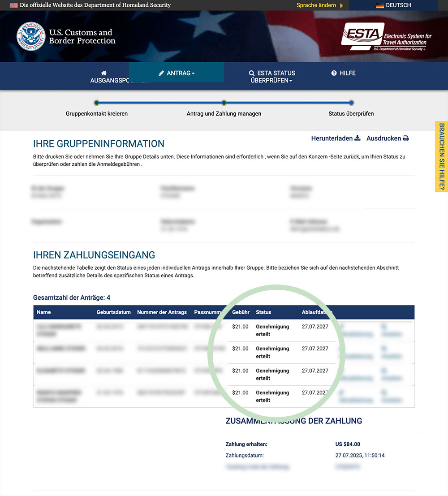The height and width of the screenshot is (496, 448).
Task: Click the German flag icon
Action: click(x=379, y=5)
